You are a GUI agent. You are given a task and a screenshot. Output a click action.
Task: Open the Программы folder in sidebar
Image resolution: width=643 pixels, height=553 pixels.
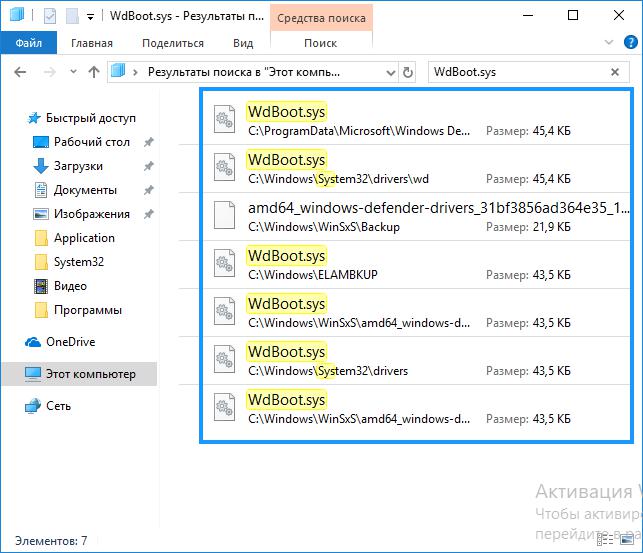coord(78,310)
